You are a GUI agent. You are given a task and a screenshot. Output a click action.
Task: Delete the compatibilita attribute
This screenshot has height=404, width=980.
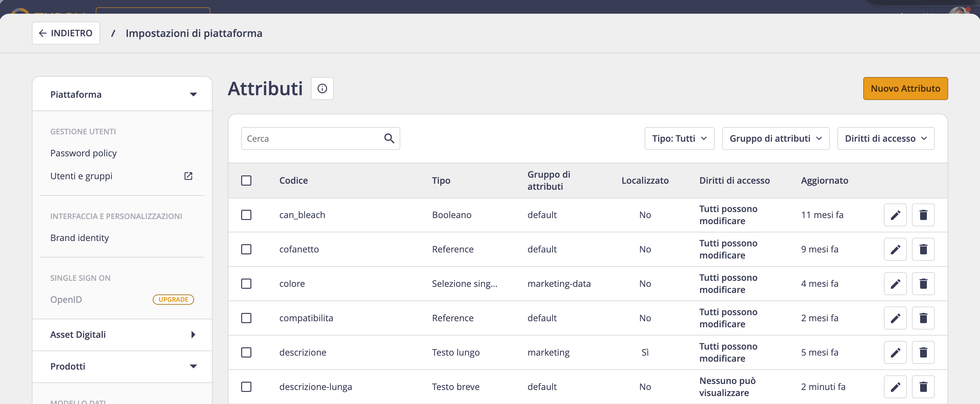point(923,318)
